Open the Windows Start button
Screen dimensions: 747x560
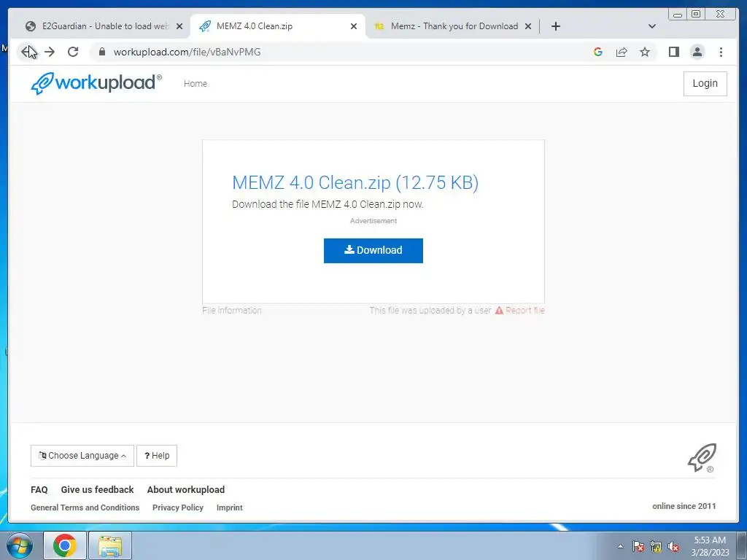pyautogui.click(x=20, y=545)
